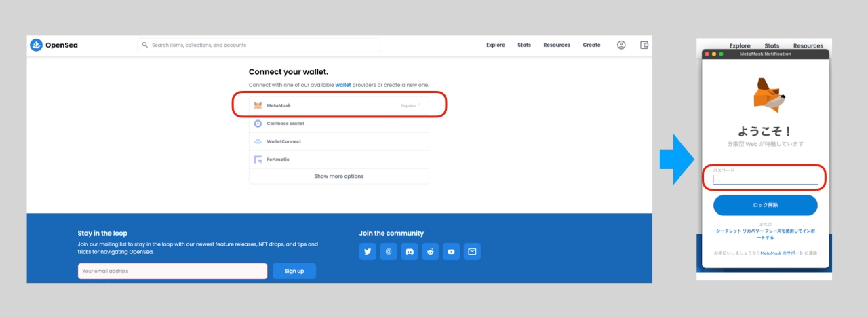
Task: Open the wallet icon in OpenSea header
Action: (x=644, y=45)
